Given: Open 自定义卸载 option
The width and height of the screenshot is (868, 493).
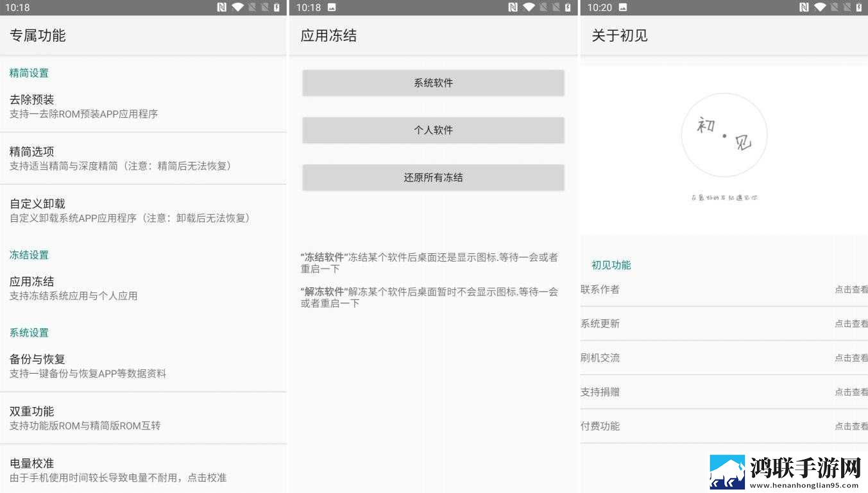Looking at the screenshot, I should tap(143, 210).
